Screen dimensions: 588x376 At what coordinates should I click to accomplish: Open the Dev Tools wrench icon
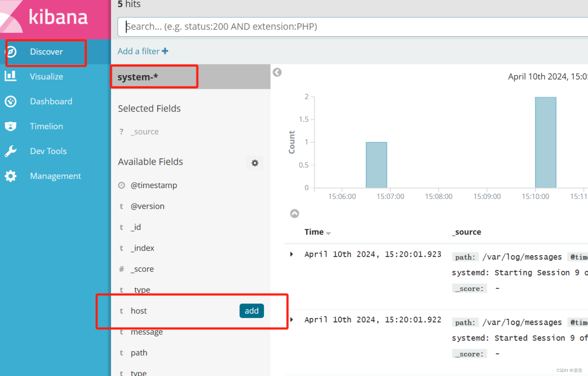point(11,151)
